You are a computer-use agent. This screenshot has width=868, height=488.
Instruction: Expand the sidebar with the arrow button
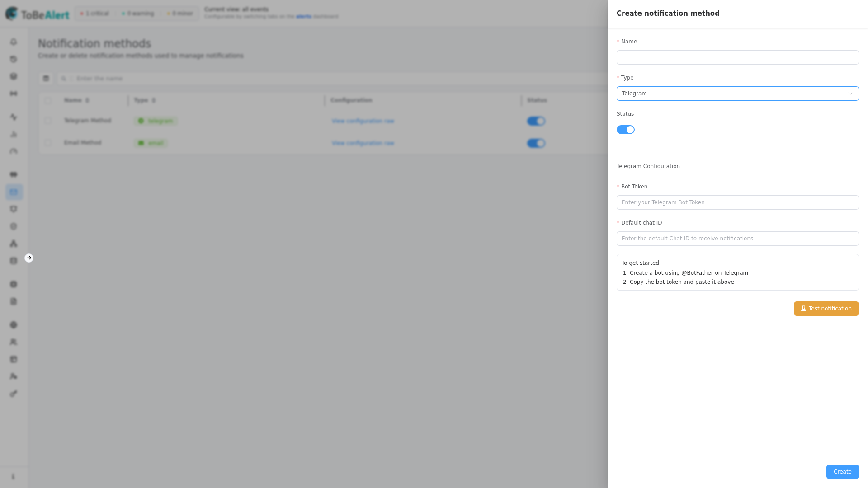(x=29, y=258)
